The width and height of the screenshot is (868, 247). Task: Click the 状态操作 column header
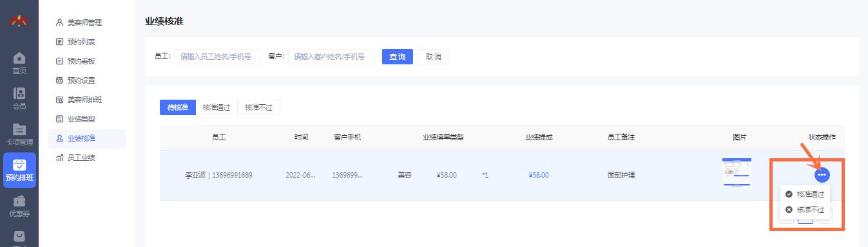[x=822, y=137]
